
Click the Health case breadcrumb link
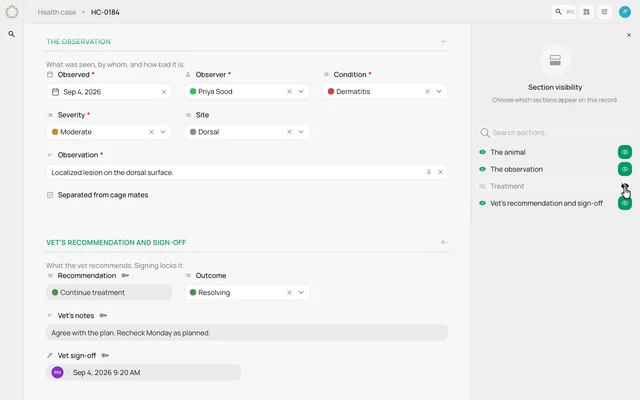[57, 12]
